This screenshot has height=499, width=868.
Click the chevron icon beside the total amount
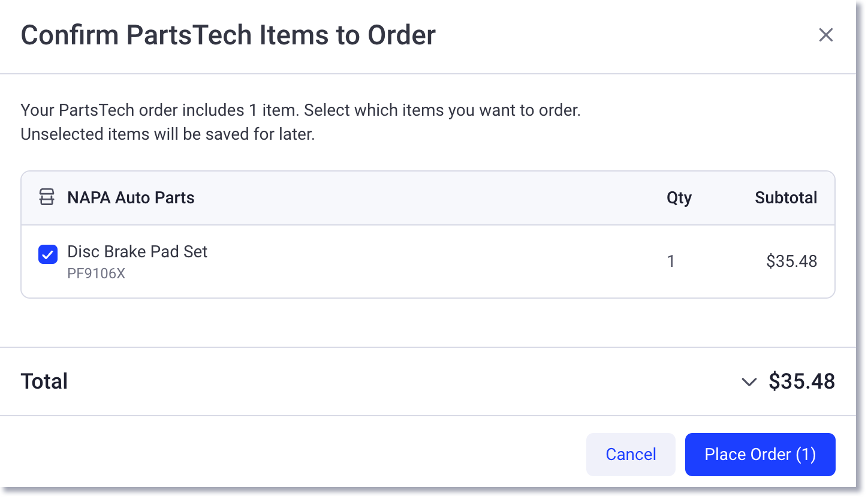click(749, 382)
